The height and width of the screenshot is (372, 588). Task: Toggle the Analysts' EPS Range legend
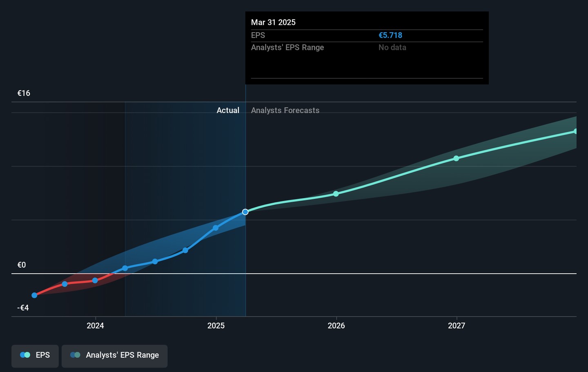[x=114, y=355]
